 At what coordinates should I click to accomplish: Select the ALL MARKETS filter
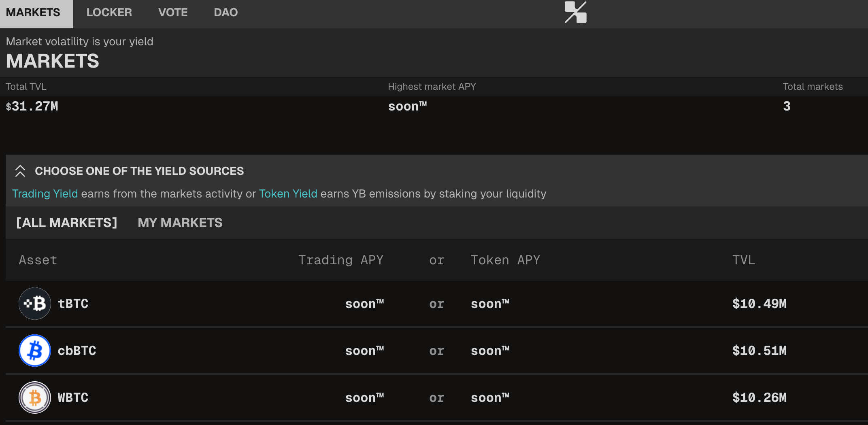pyautogui.click(x=67, y=223)
